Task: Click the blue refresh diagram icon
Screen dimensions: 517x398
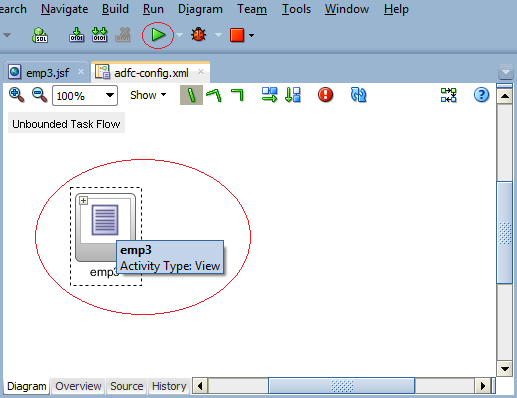Action: (358, 95)
